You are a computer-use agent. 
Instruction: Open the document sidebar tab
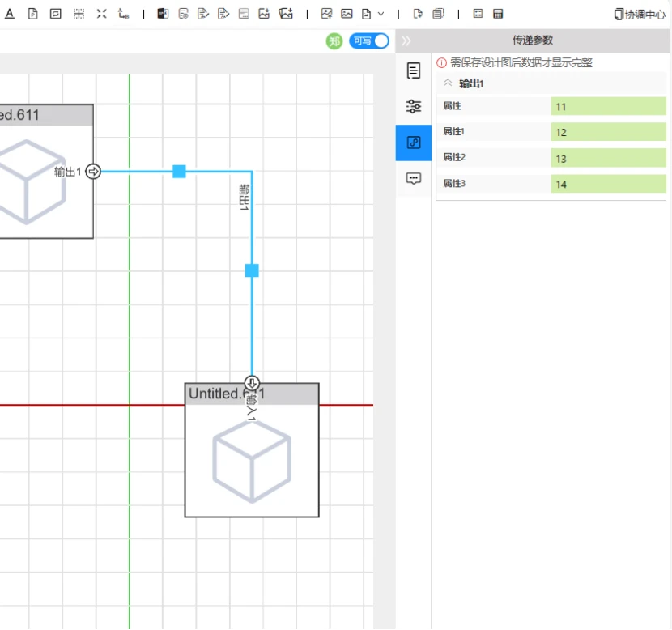[x=414, y=70]
